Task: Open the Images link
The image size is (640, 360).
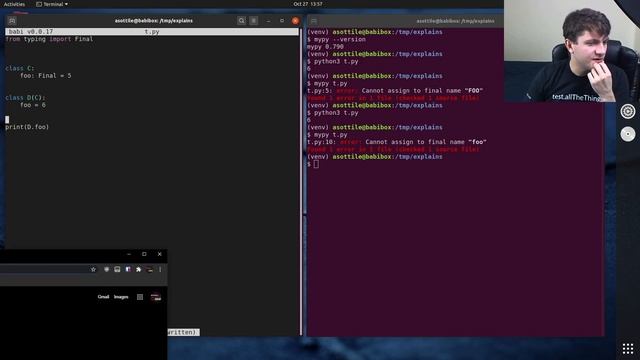Action: [121, 297]
